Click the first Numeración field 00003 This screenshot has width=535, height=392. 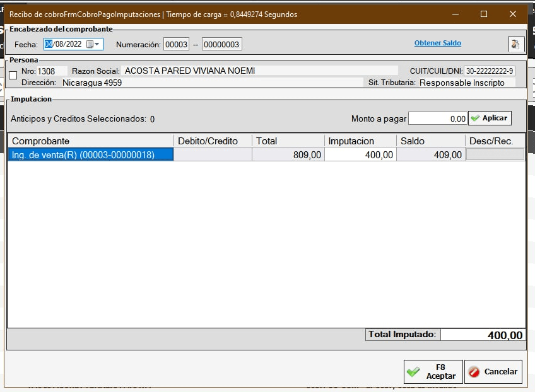(176, 44)
